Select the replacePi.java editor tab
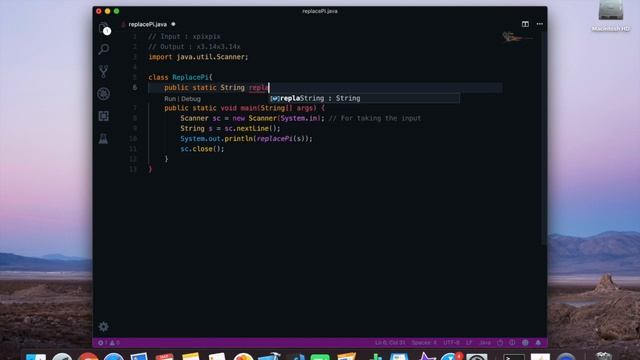The image size is (640, 360). tap(148, 24)
